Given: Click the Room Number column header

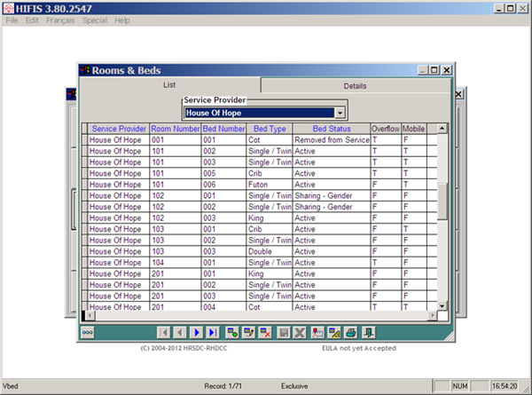Looking at the screenshot, I should click(175, 129).
